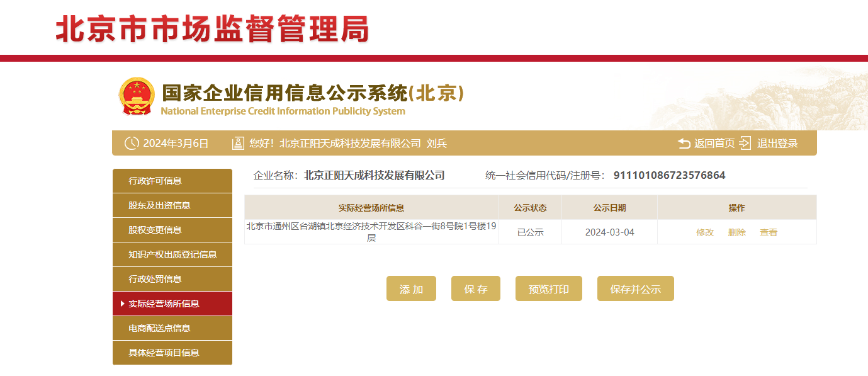Open the 行政处罚信息 menu item
The width and height of the screenshot is (868, 376).
[172, 279]
